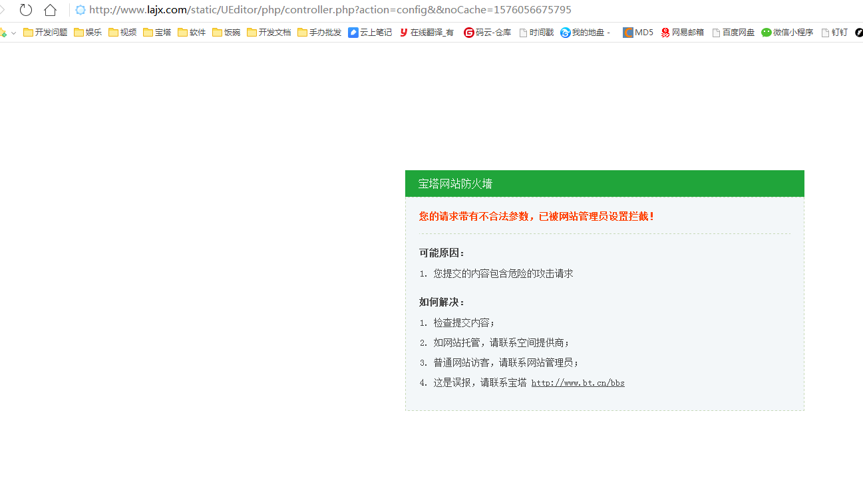
Task: Click the 普通网站访客 list item
Action: tap(506, 362)
